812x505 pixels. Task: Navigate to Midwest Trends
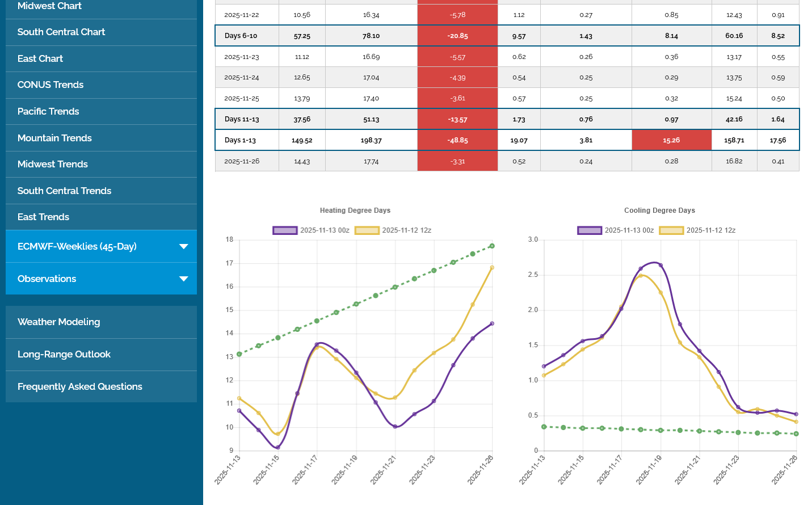[x=53, y=165]
